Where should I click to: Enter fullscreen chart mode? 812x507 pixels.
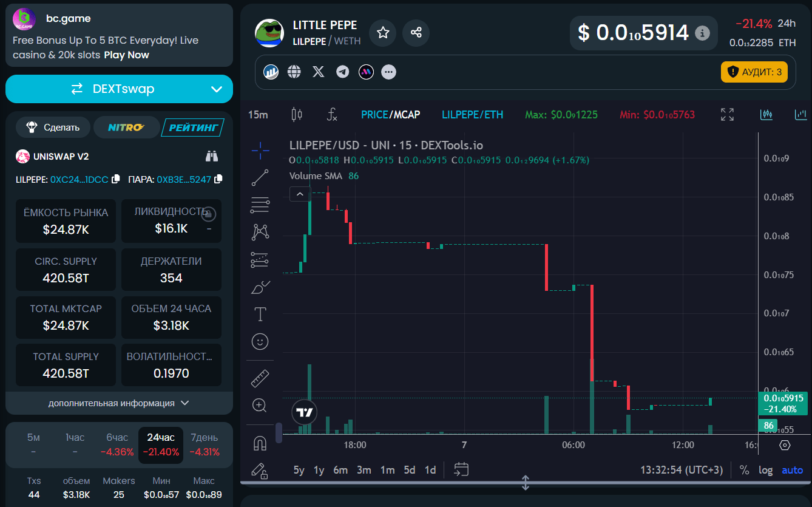point(727,114)
